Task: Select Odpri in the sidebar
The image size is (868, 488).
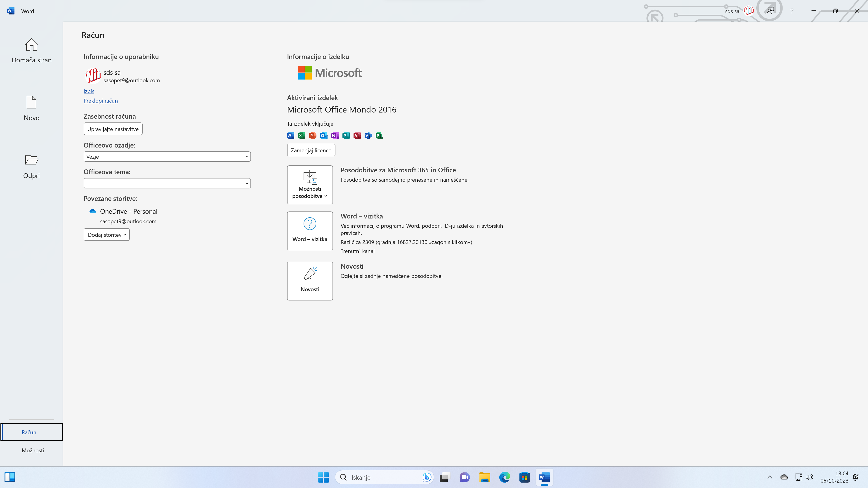Action: pyautogui.click(x=32, y=166)
